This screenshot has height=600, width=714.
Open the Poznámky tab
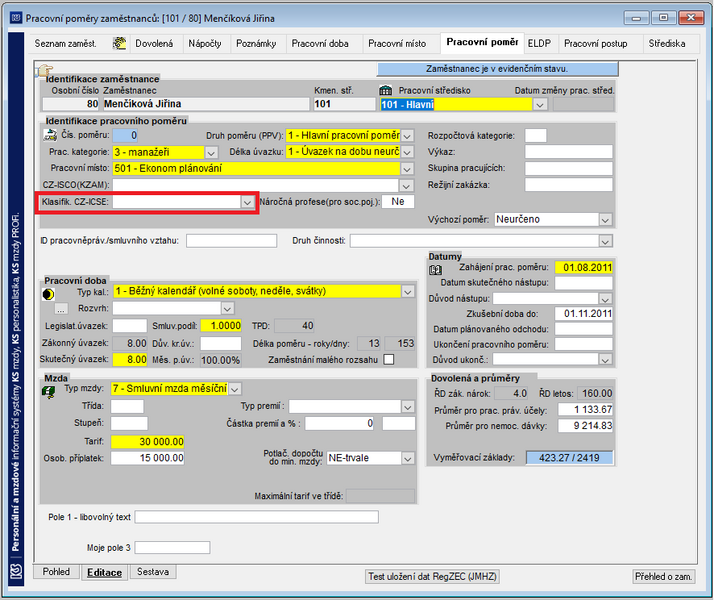click(x=256, y=44)
